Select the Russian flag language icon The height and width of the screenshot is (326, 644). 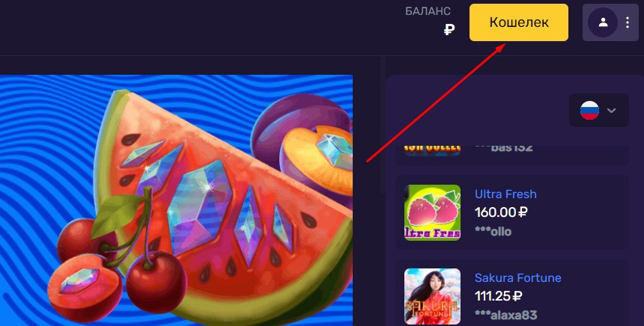[589, 111]
